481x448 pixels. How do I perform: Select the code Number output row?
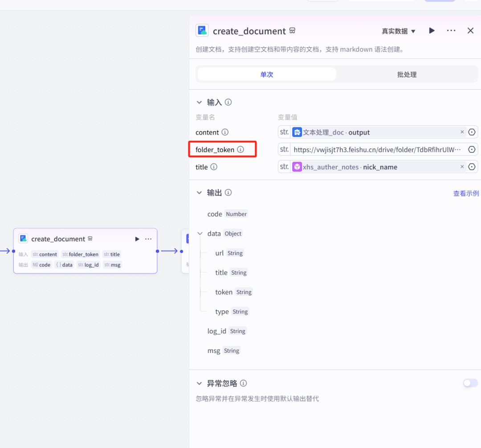pyautogui.click(x=227, y=214)
